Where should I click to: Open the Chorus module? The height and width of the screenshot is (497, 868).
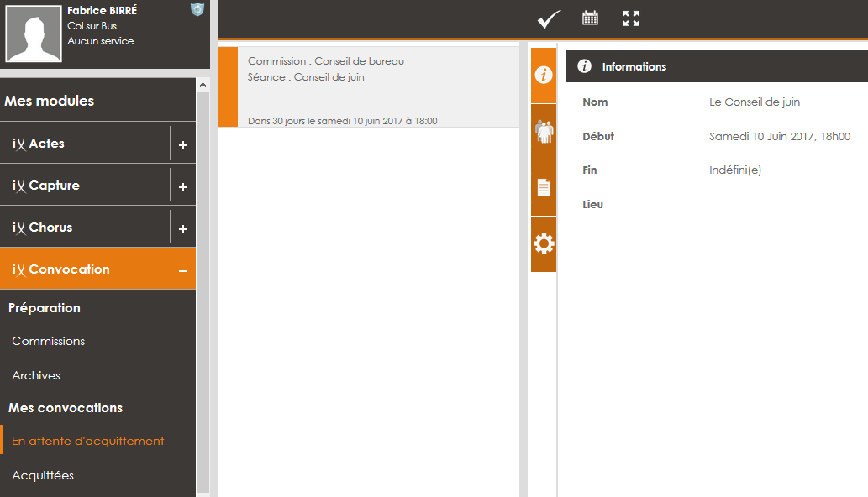(x=84, y=228)
